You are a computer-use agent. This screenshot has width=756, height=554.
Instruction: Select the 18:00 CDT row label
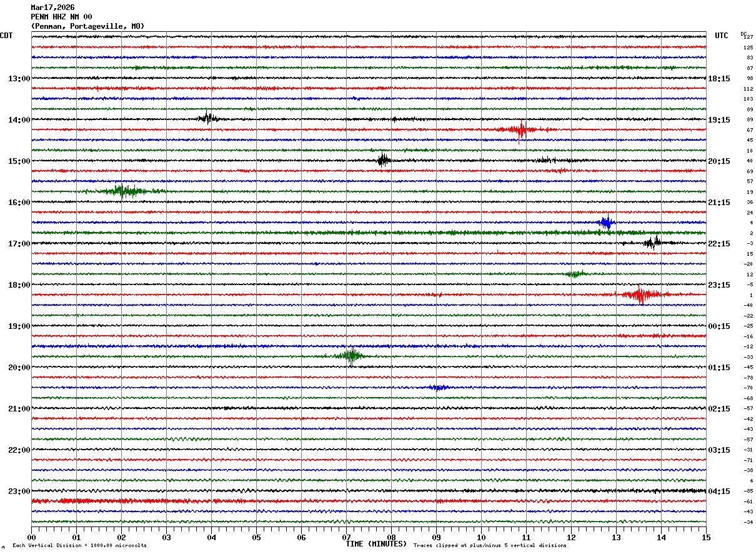[x=19, y=285]
